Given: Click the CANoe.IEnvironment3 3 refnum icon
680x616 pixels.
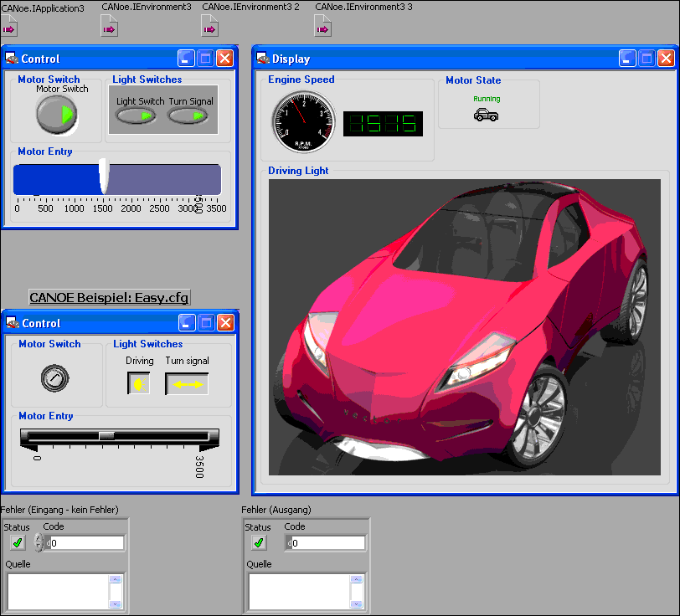Looking at the screenshot, I should pyautogui.click(x=323, y=28).
